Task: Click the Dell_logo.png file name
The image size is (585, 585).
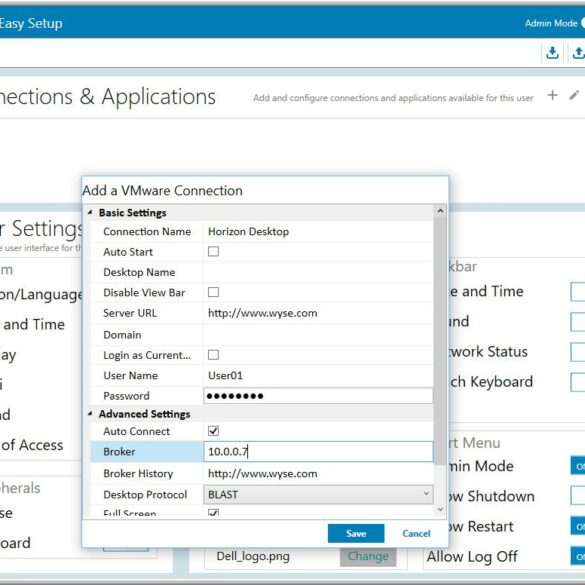Action: pyautogui.click(x=253, y=556)
